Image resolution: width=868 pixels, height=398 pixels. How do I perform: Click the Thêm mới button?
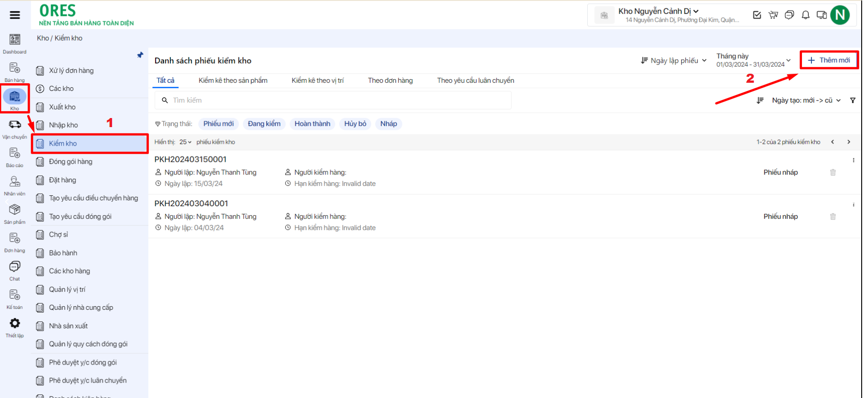coord(829,60)
